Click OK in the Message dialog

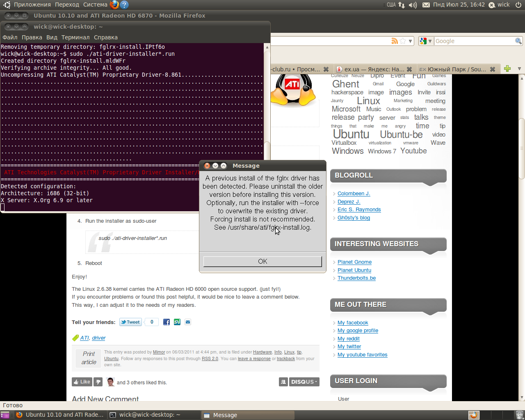click(262, 261)
